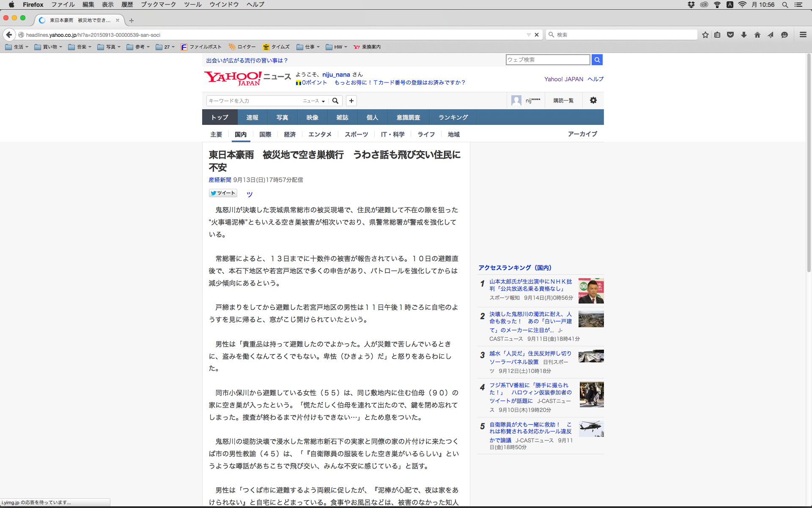Click the ツイート button
Screen dimensions: 812x508
click(x=223, y=193)
